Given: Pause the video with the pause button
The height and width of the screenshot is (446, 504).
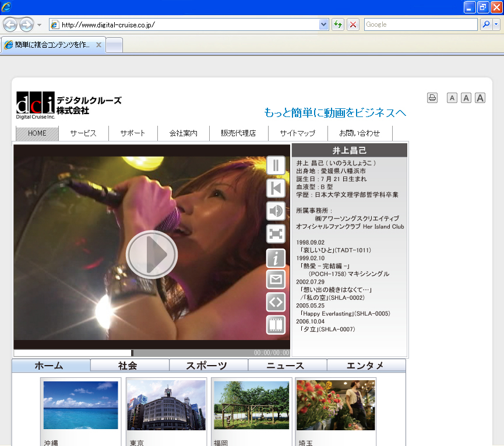Looking at the screenshot, I should pos(276,165).
